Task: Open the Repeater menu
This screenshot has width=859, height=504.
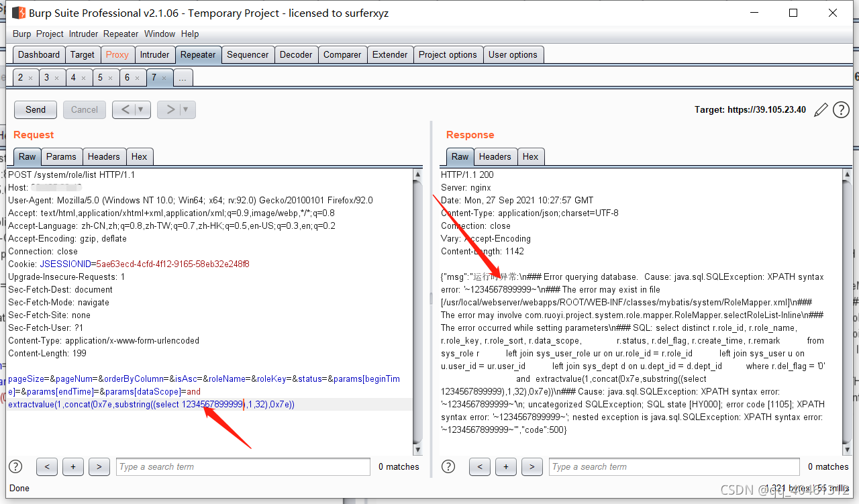Action: 121,34
